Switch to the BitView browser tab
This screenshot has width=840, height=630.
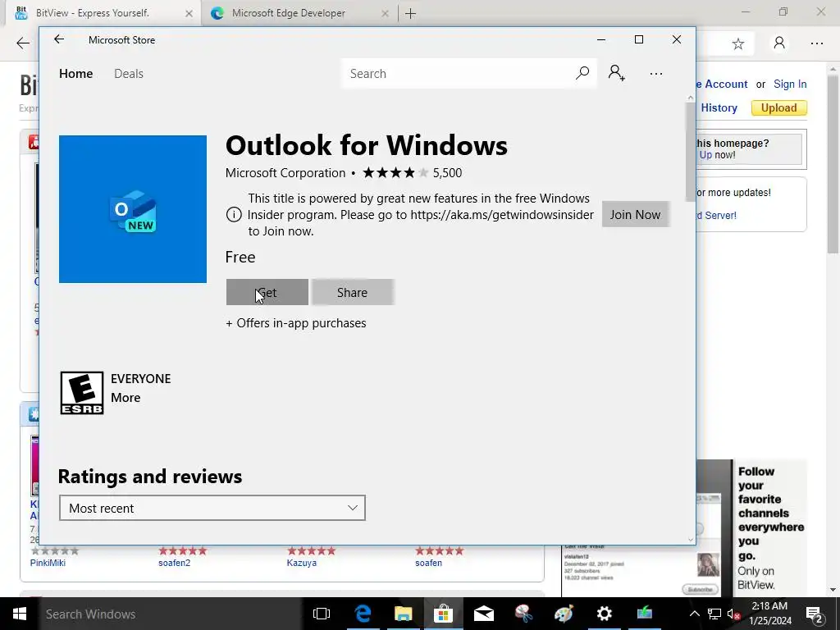104,13
